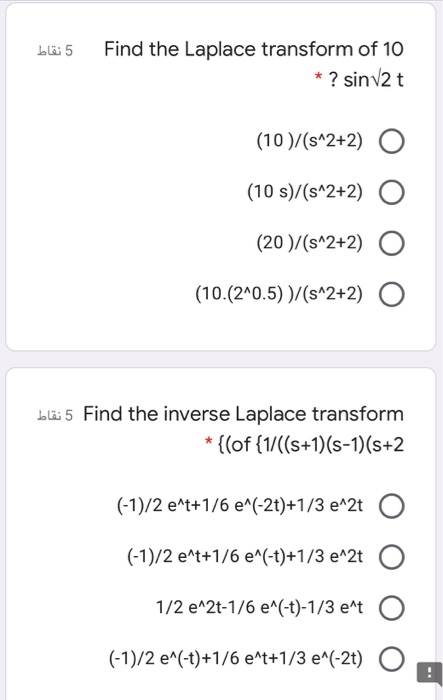This screenshot has width=443, height=700.
Task: Choose radio circle for (10 s)/(s^2+2)
Action: [x=392, y=192]
